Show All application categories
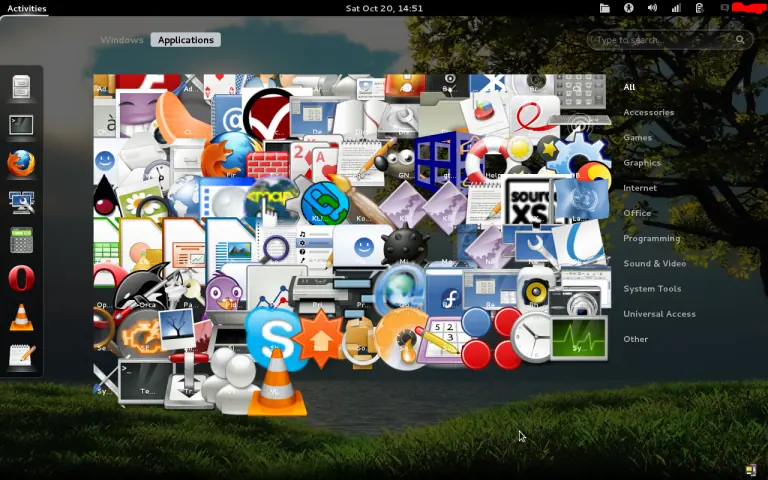Image resolution: width=768 pixels, height=480 pixels. tap(629, 87)
